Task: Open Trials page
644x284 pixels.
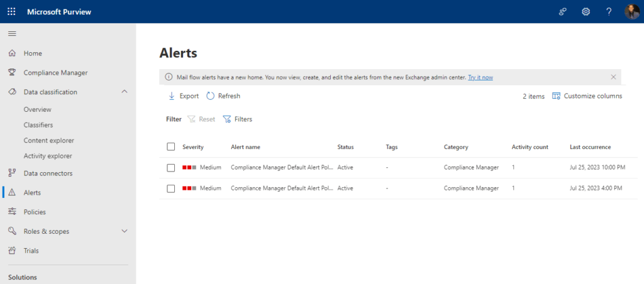Action: click(x=31, y=250)
